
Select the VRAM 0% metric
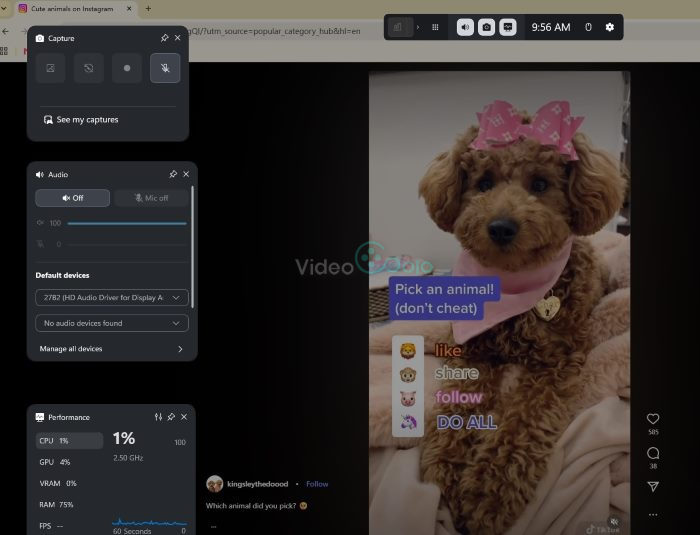[69, 483]
